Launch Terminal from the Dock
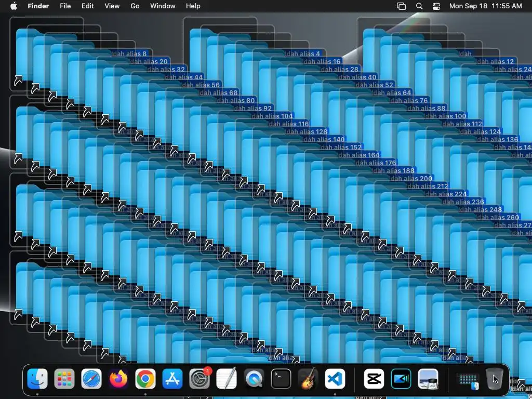Image resolution: width=532 pixels, height=399 pixels. point(281,379)
